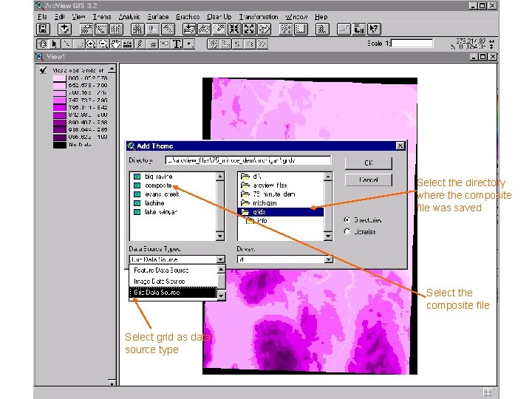This screenshot has width=532, height=399.
Task: Select the Pointer arrow tool
Action: tap(55, 44)
